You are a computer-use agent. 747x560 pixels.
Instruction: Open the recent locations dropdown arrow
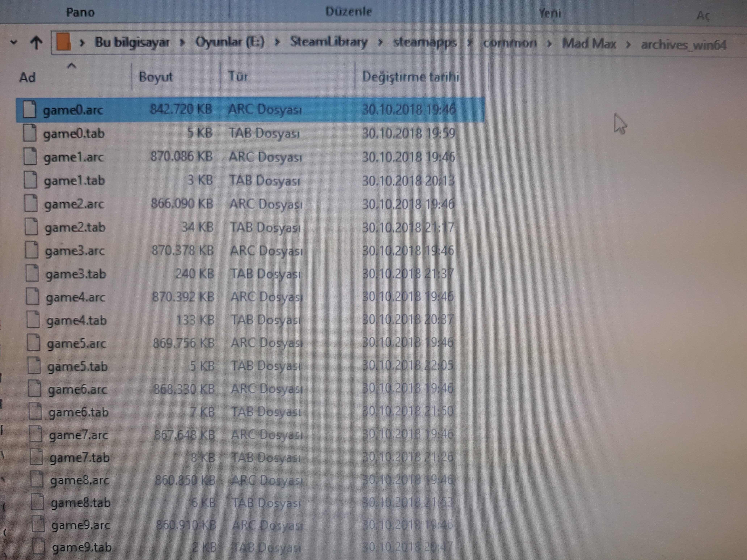coord(14,43)
